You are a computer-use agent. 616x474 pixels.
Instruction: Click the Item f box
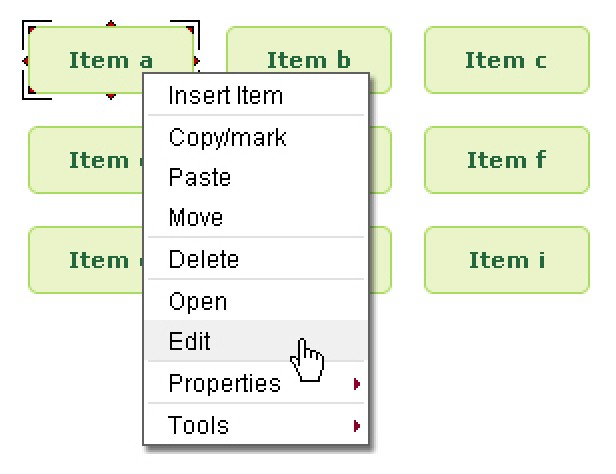tap(506, 160)
